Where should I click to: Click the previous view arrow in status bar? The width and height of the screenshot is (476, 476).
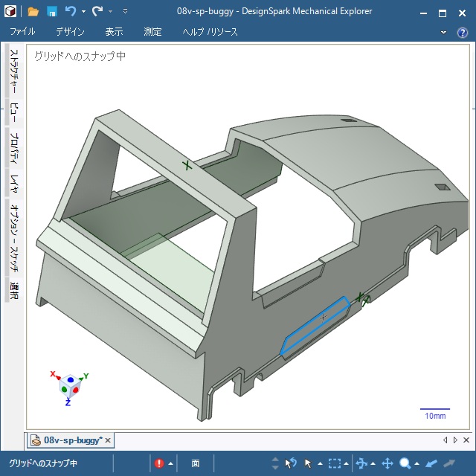coord(431,463)
